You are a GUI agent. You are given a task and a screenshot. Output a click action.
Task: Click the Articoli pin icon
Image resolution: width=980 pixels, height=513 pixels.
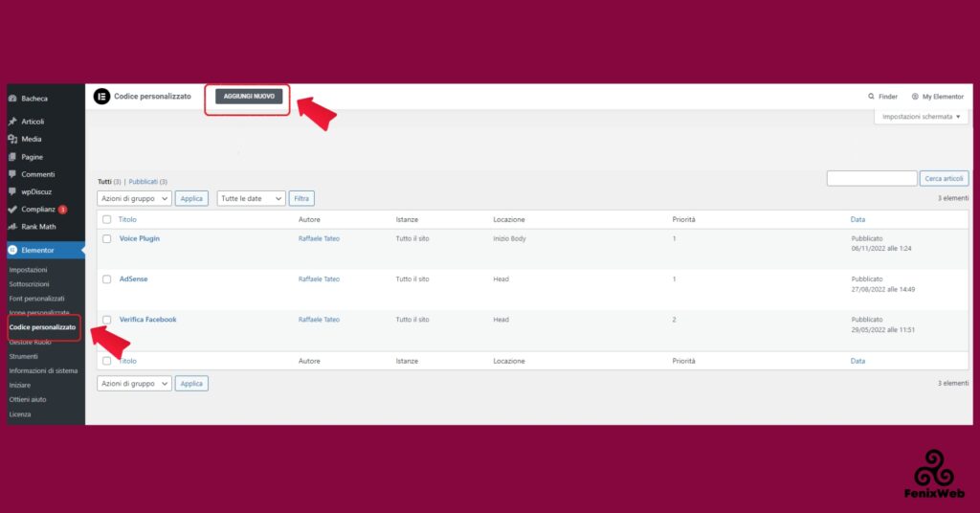click(12, 122)
